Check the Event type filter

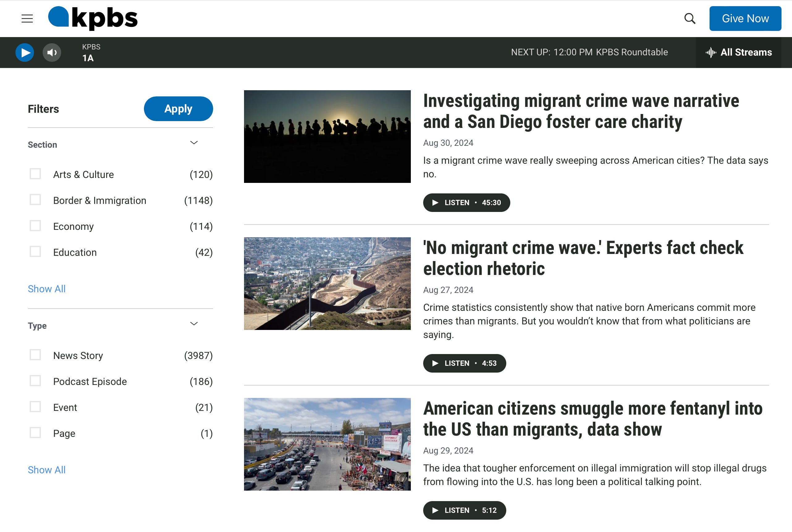(35, 407)
